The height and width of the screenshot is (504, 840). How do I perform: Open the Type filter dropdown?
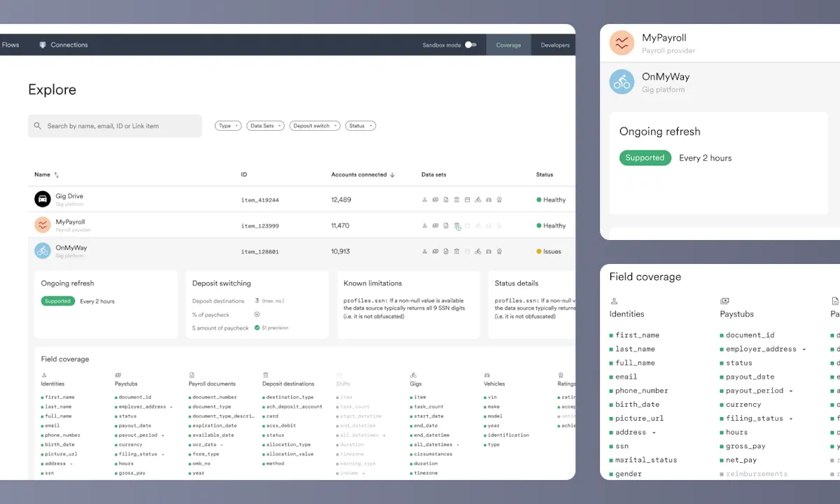point(227,126)
